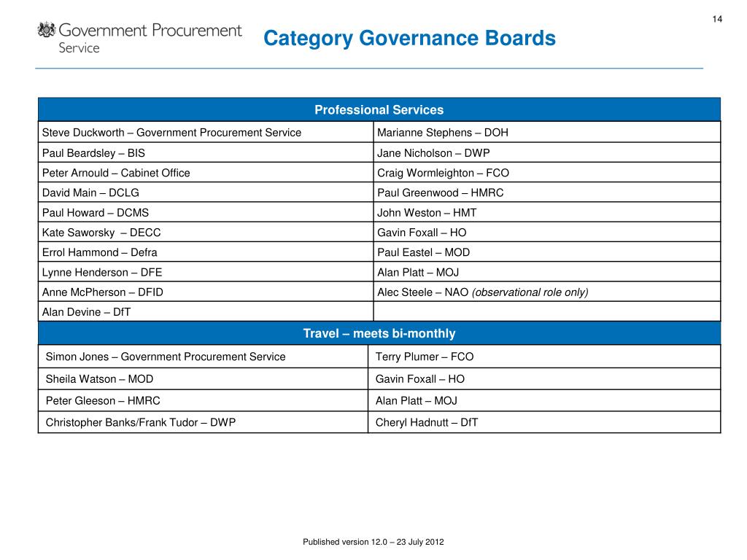Click the page number 14
The image size is (747, 560).
717,19
